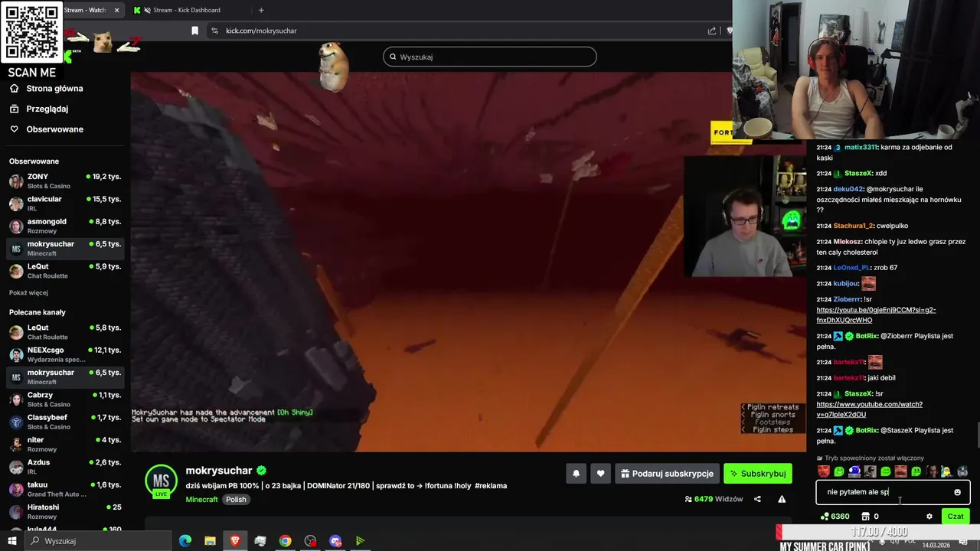Click the Polish language tag
The height and width of the screenshot is (551, 980).
(x=236, y=499)
